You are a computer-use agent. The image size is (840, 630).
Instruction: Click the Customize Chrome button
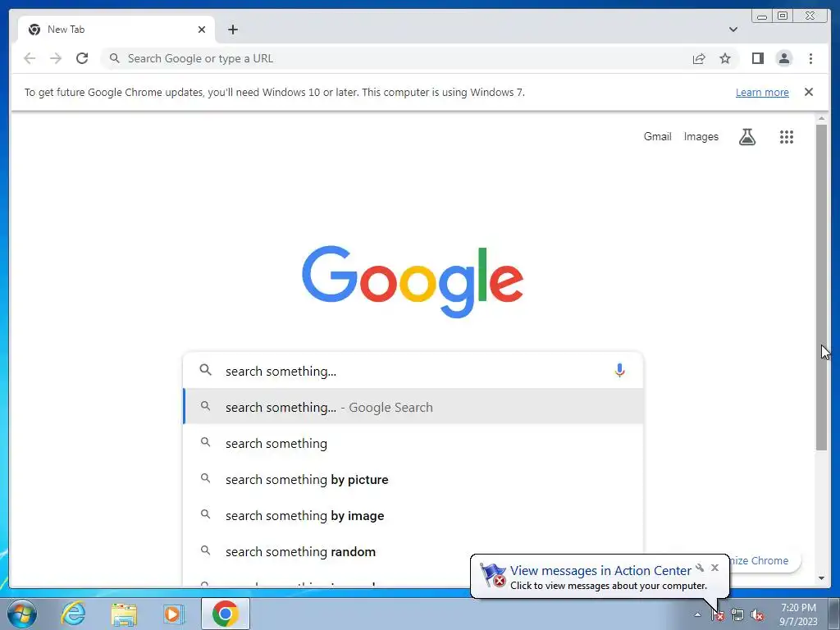click(x=765, y=560)
